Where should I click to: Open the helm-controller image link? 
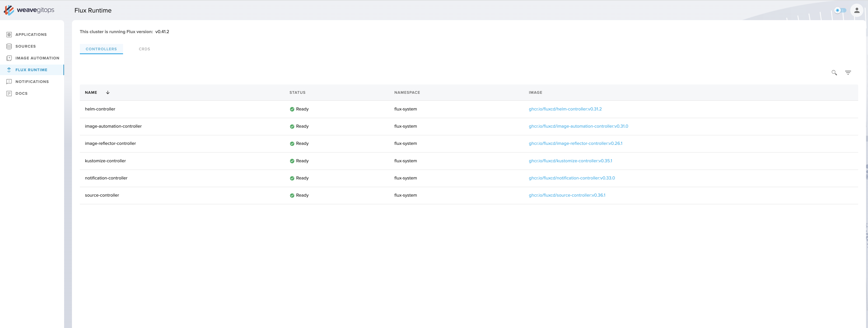pyautogui.click(x=565, y=109)
